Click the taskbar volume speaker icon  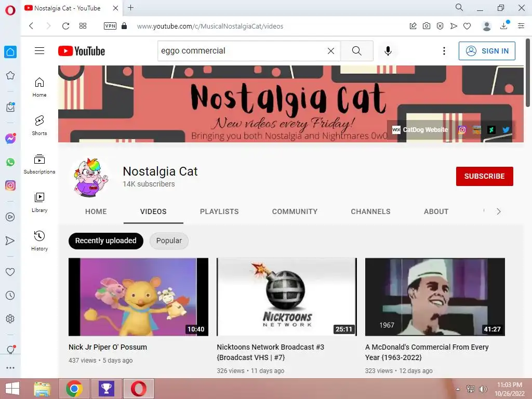coord(483,389)
